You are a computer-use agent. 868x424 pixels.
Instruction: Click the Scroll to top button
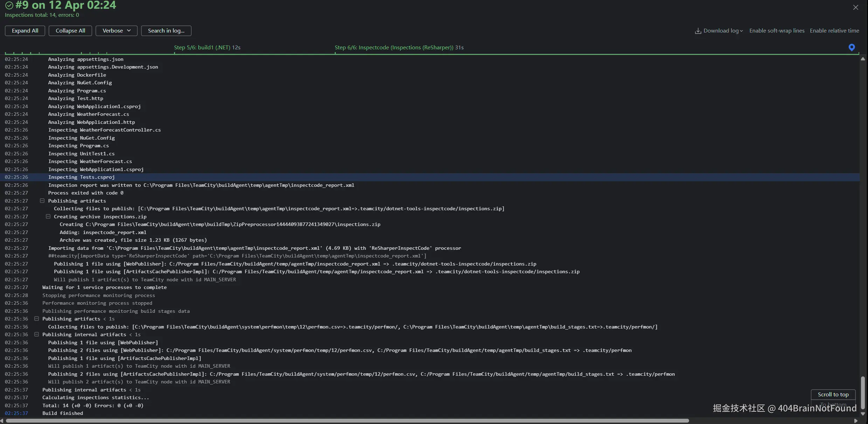click(x=833, y=394)
